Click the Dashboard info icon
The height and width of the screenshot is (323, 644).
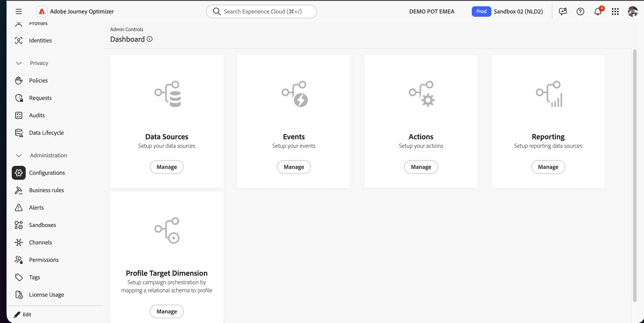pos(150,39)
